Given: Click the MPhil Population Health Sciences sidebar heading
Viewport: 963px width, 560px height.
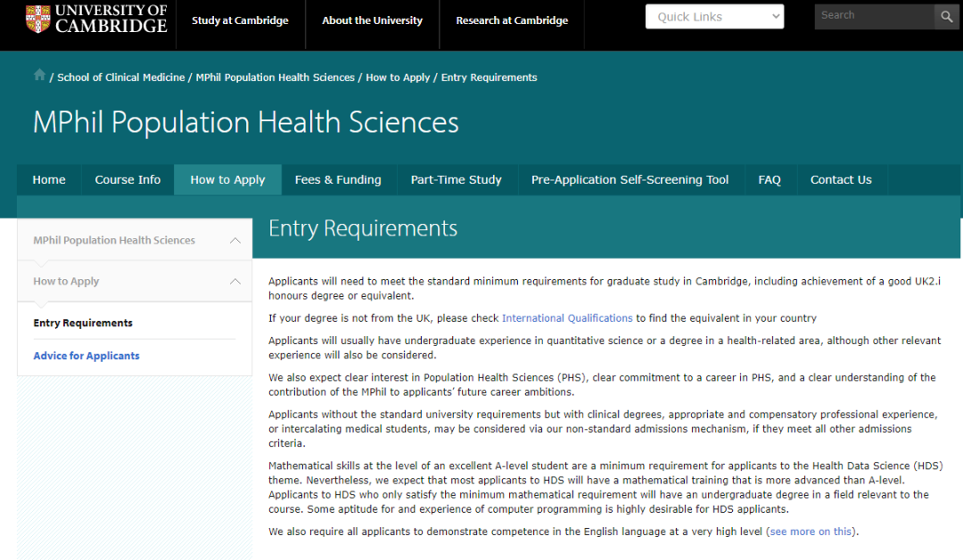Looking at the screenshot, I should pyautogui.click(x=114, y=240).
